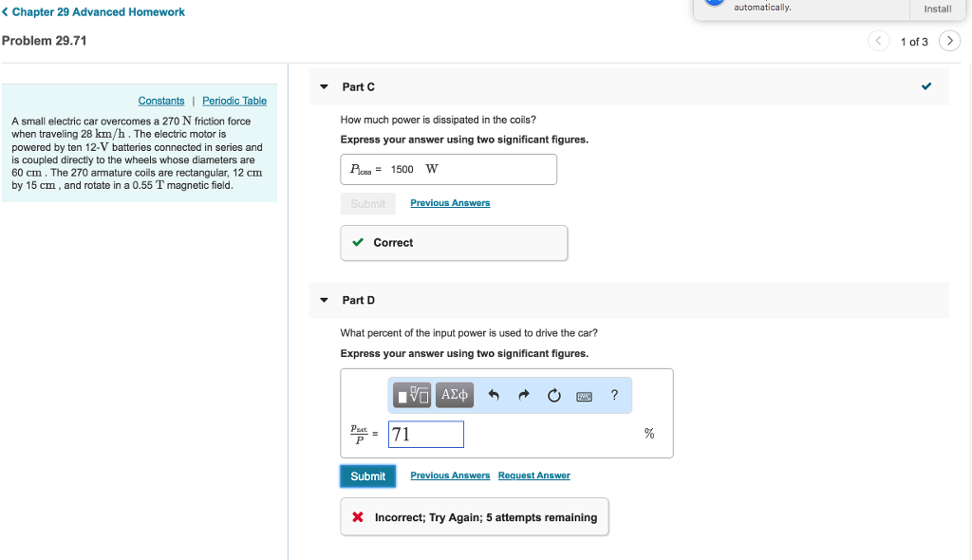Redo the answer edit

[x=523, y=396]
